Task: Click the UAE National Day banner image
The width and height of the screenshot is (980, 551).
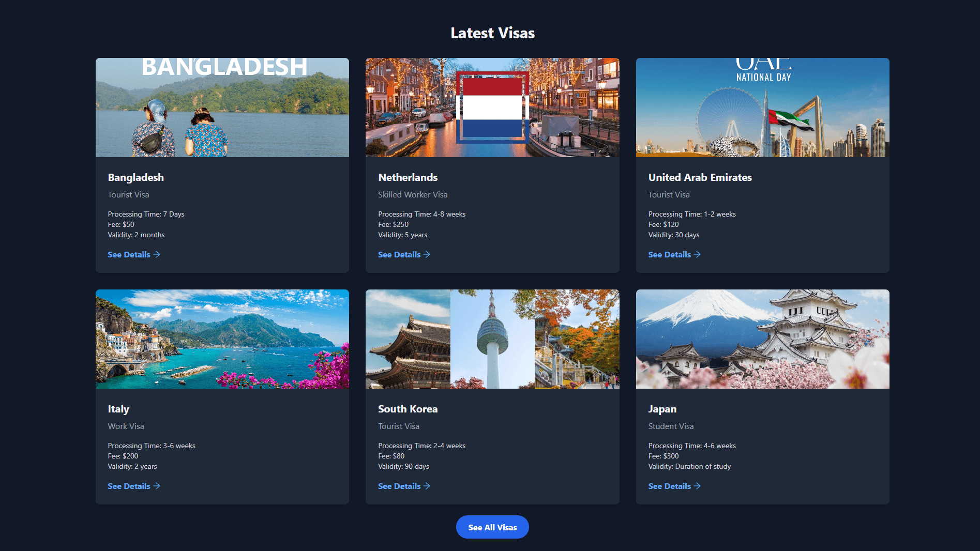Action: [x=762, y=107]
